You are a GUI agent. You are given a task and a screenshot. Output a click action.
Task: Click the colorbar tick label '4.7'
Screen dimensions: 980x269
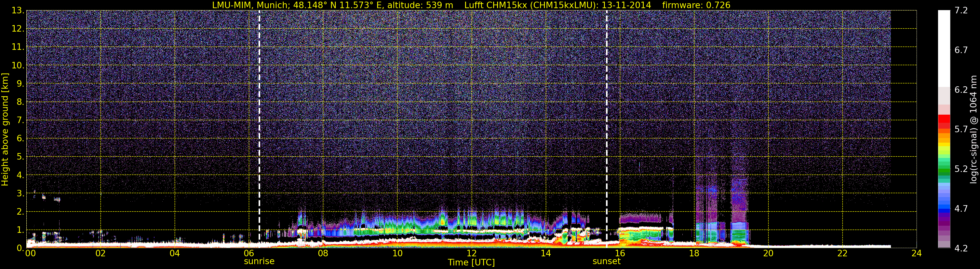pyautogui.click(x=961, y=209)
